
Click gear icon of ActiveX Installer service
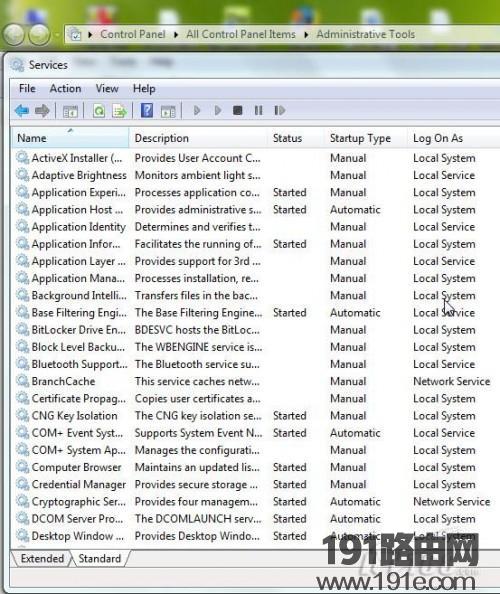(22, 158)
